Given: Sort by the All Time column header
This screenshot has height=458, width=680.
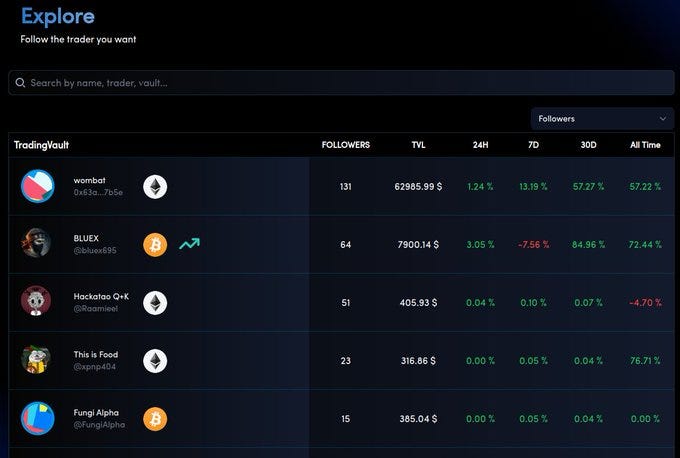Looking at the screenshot, I should click(645, 145).
